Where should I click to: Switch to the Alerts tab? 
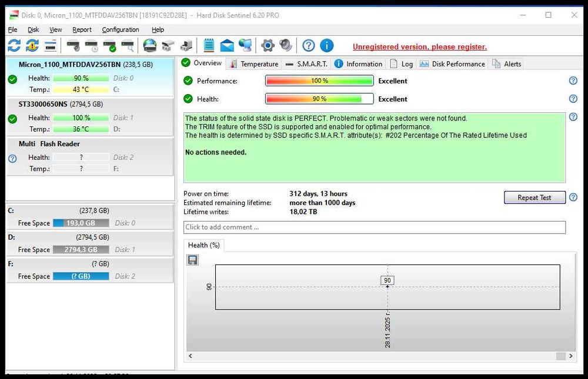click(507, 64)
